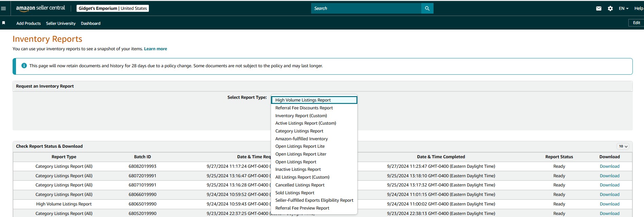Select Inventory Report (Custom) option
644x217 pixels.
coord(314,115)
